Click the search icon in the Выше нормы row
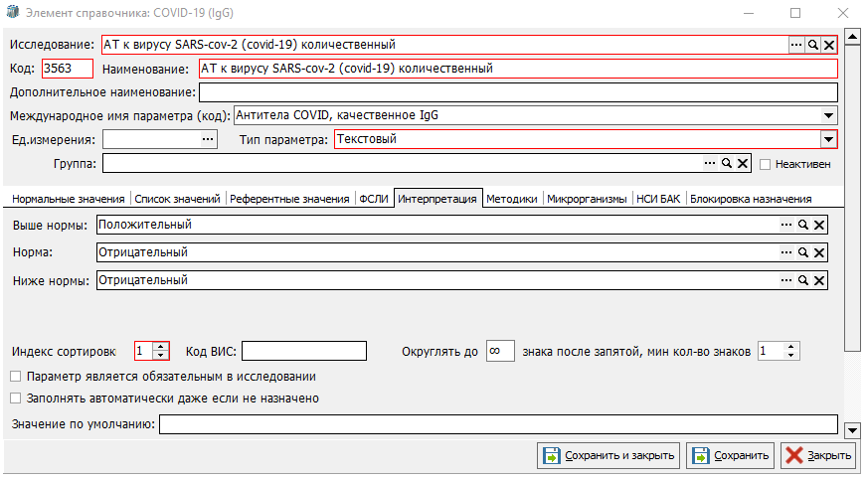Image resolution: width=868 pixels, height=479 pixels. click(x=802, y=226)
